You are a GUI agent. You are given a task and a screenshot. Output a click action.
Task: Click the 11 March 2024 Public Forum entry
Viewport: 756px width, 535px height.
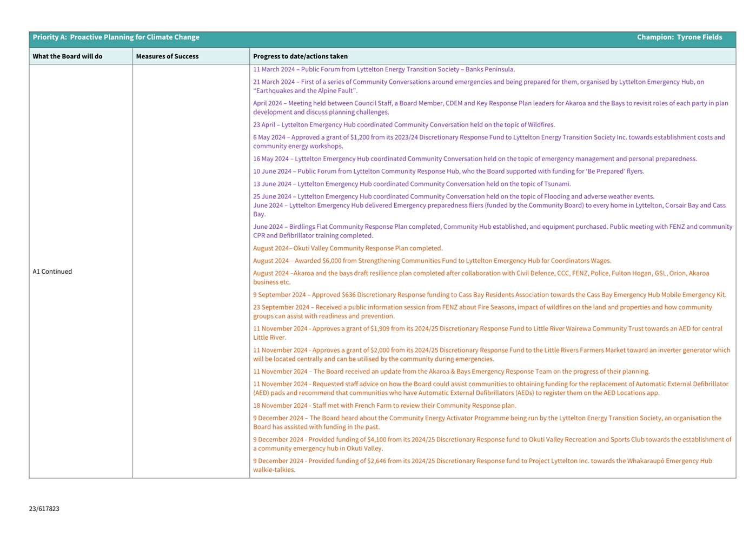click(383, 69)
